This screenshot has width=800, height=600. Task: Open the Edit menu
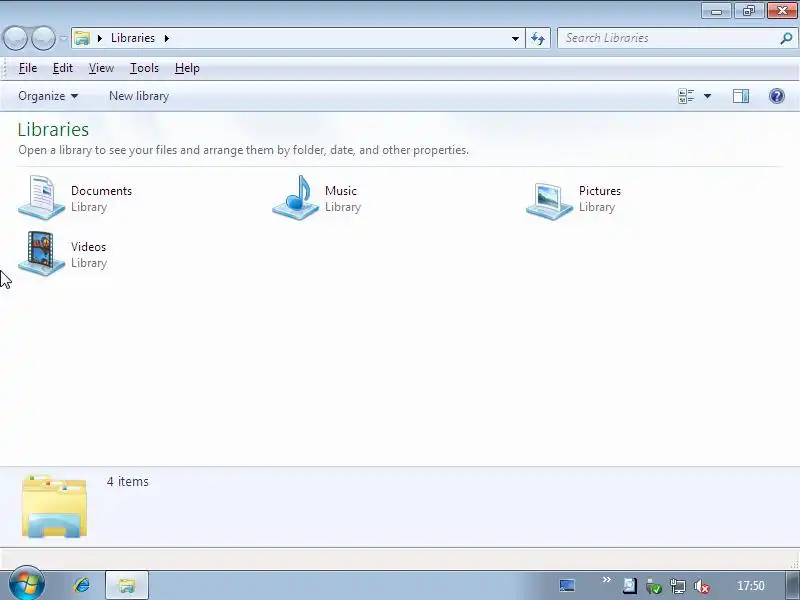click(63, 68)
